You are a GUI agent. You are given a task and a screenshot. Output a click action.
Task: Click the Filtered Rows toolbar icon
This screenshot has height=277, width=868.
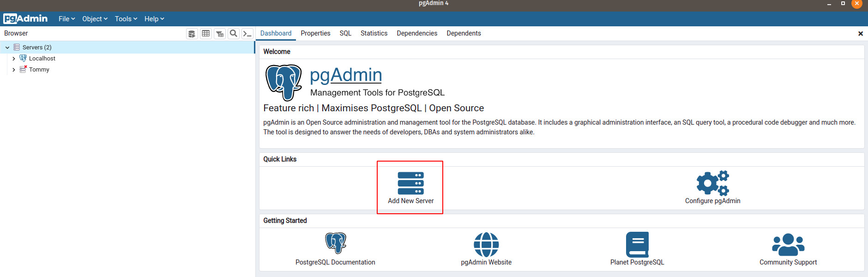coord(220,34)
